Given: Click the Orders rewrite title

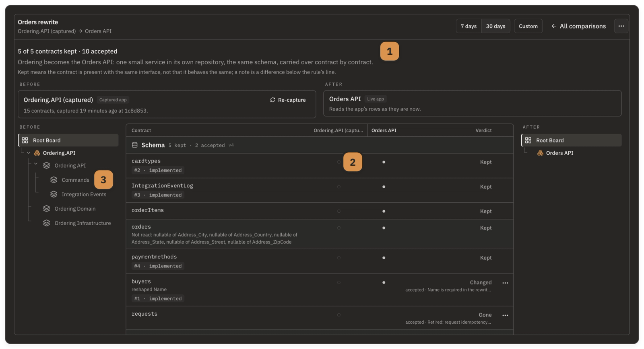Looking at the screenshot, I should click(x=38, y=22).
